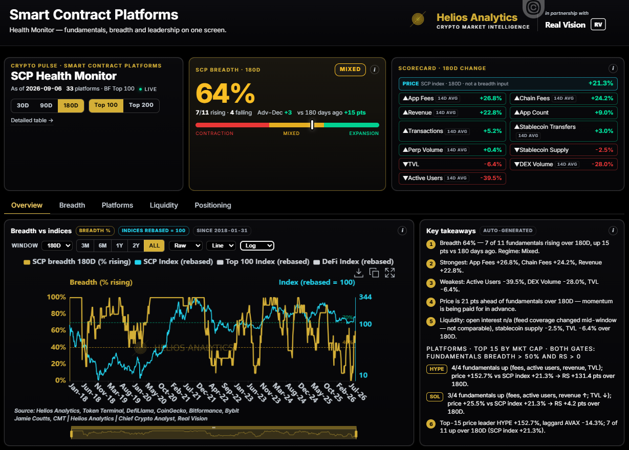629x450 pixels.
Task: Click the breadth gauge marker handle
Action: tap(312, 125)
